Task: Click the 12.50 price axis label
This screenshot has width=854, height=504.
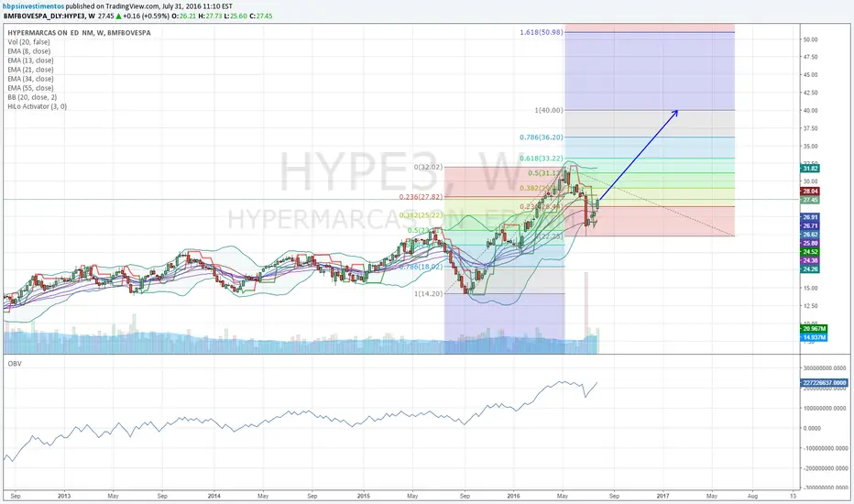Action: (810, 306)
